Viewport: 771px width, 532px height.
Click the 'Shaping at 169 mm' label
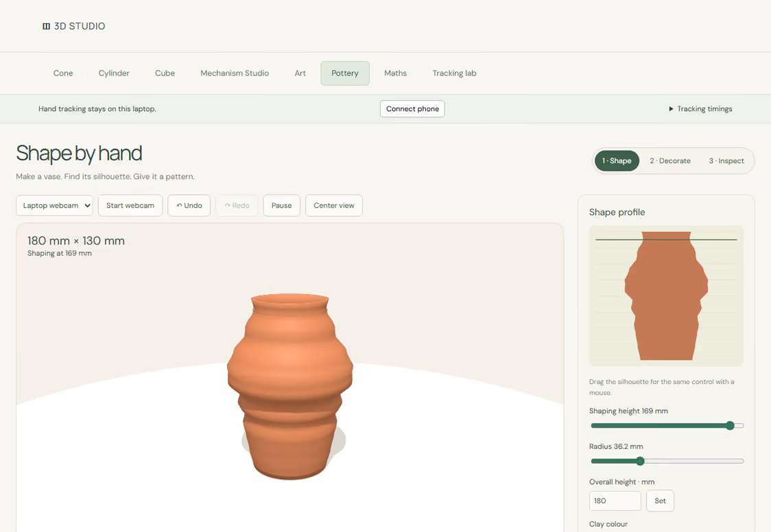pos(60,254)
